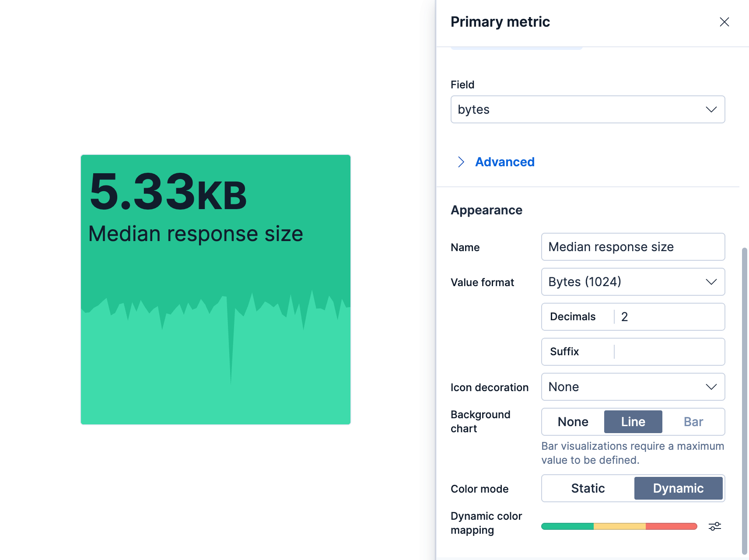Select Bar for background chart
The height and width of the screenshot is (560, 749).
[x=693, y=421]
